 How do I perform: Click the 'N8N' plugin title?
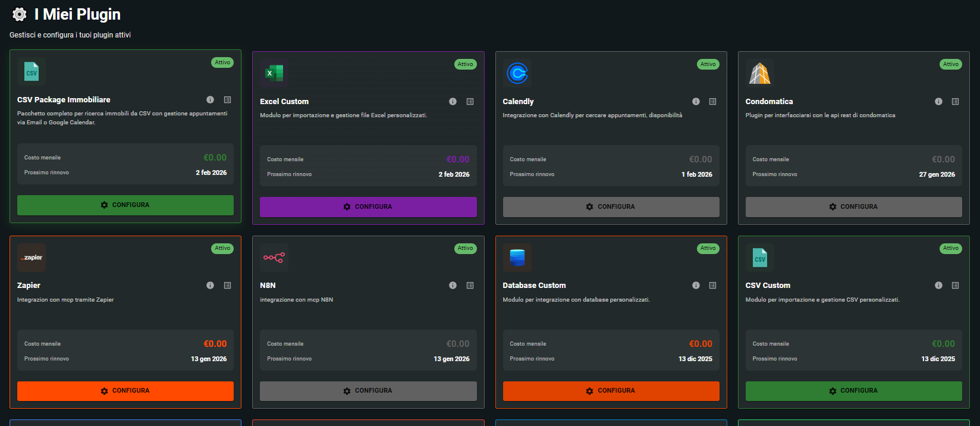268,286
